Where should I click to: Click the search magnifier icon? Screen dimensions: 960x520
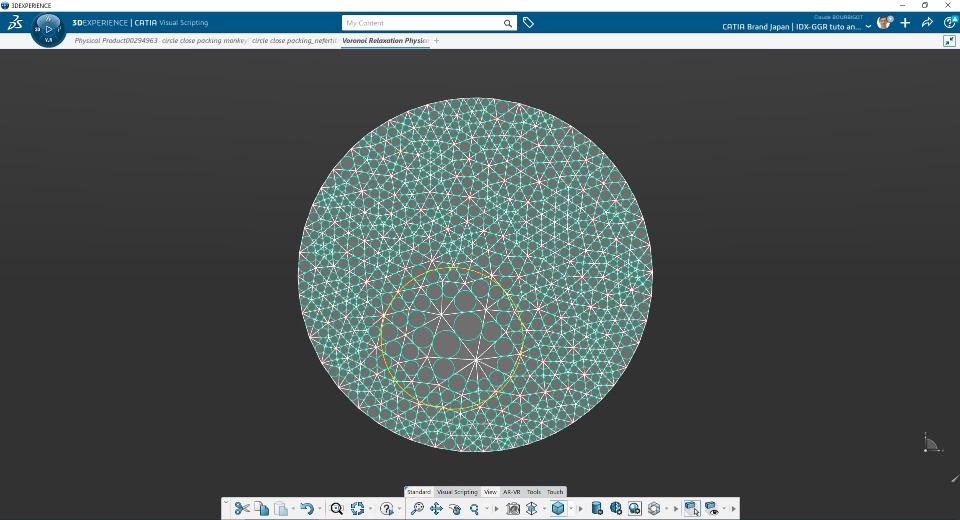click(x=508, y=23)
